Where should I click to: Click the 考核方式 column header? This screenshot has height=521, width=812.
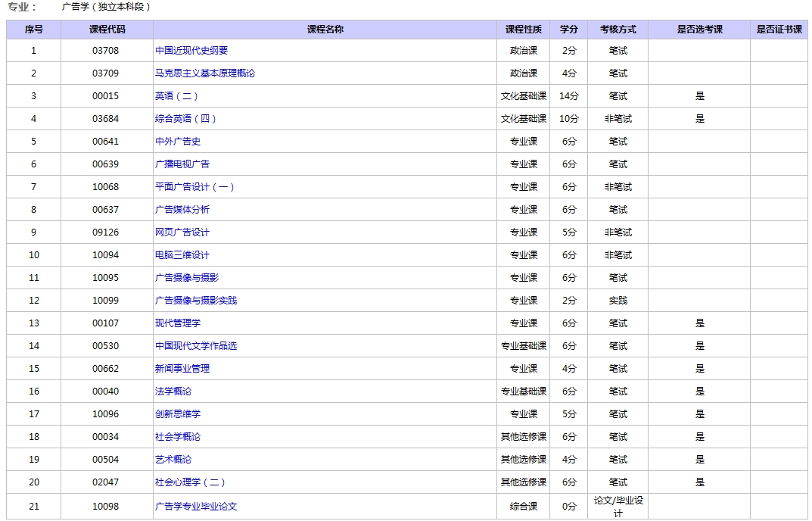(x=618, y=30)
